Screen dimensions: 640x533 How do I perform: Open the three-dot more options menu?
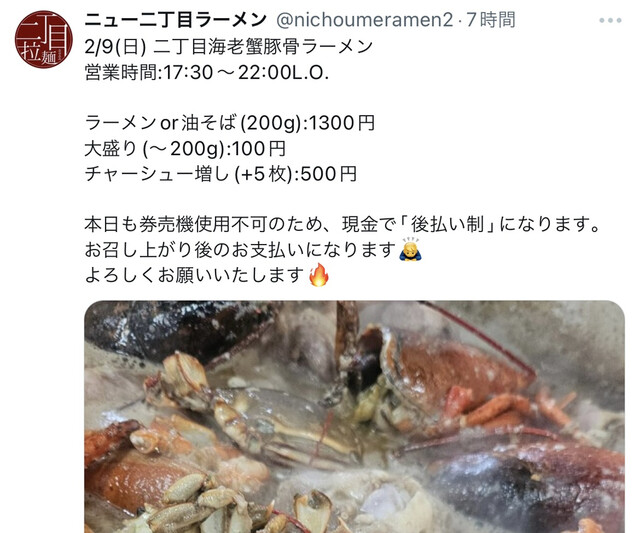610,20
